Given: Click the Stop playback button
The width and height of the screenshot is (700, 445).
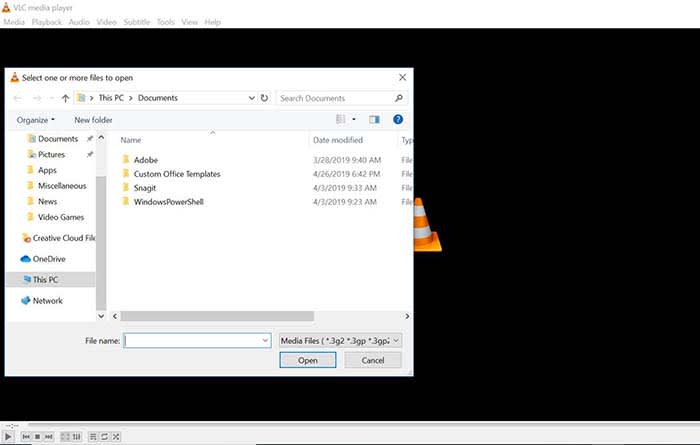Looking at the screenshot, I should click(37, 437).
